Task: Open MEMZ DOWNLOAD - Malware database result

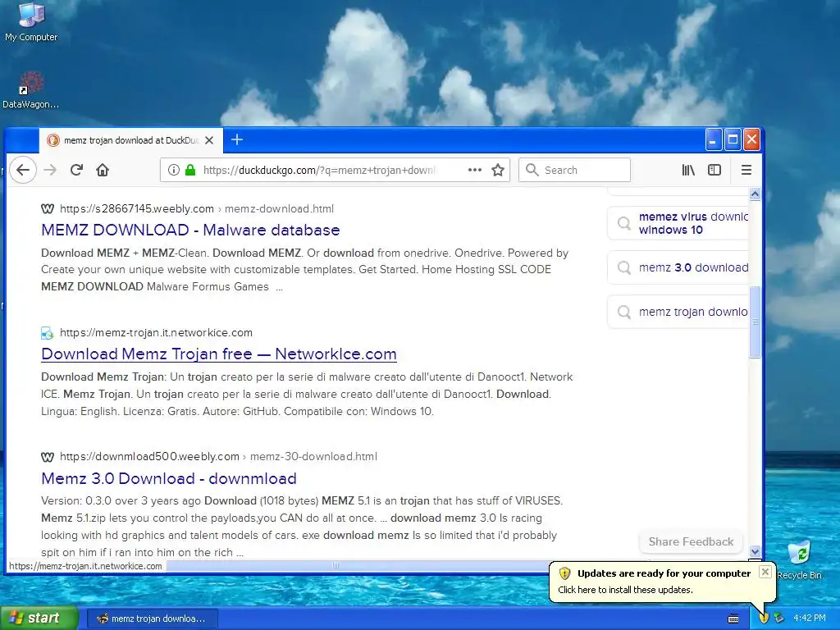Action: point(190,230)
